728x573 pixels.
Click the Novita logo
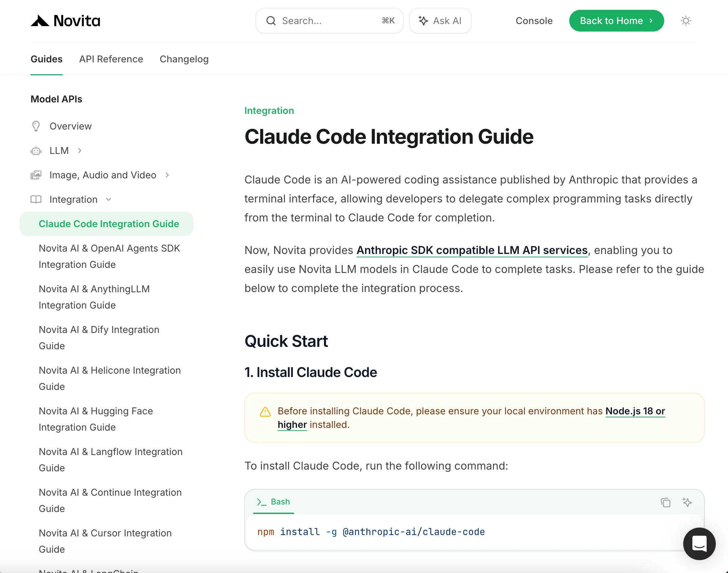tap(65, 21)
